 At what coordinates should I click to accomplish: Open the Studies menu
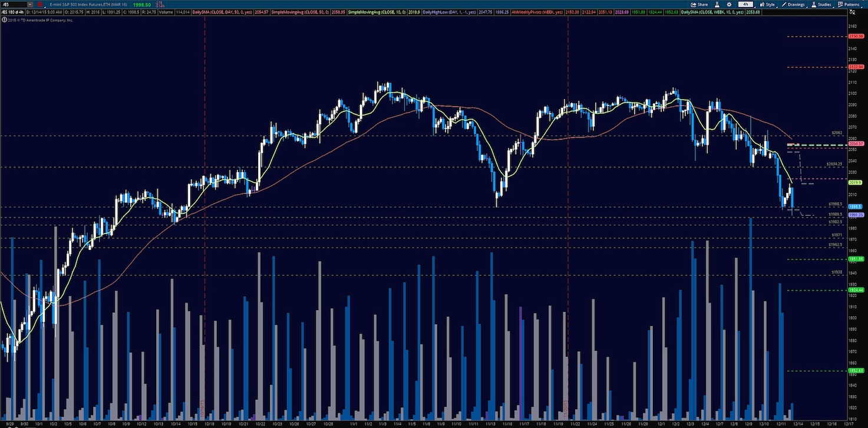[x=823, y=5]
